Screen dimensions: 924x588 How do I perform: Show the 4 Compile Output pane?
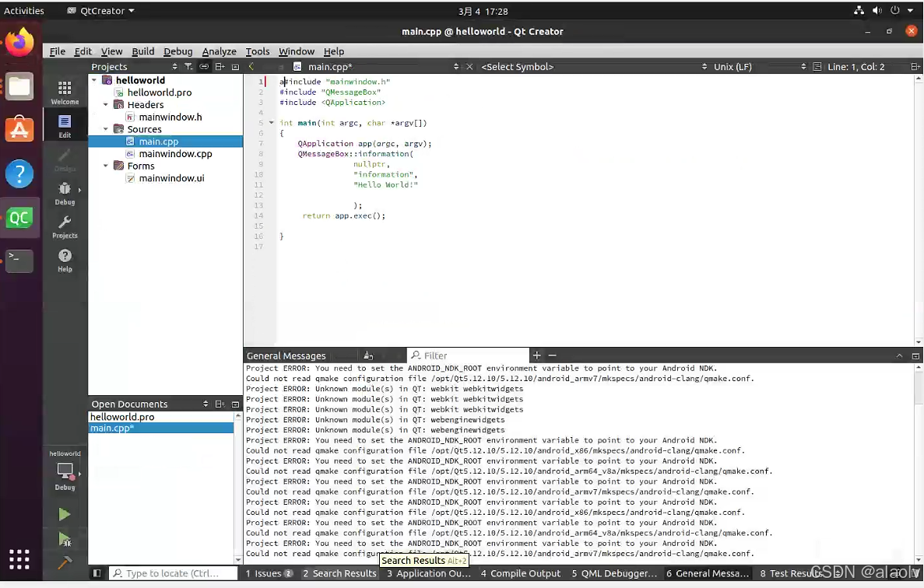(520, 572)
